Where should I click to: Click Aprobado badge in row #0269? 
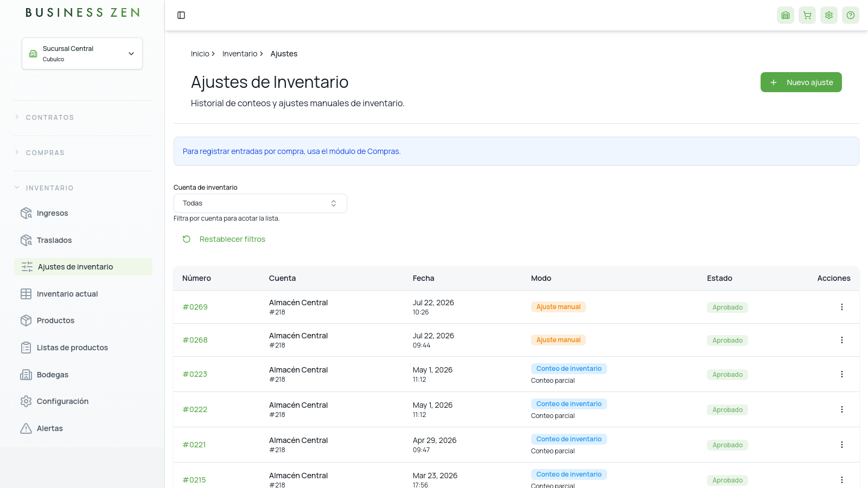pyautogui.click(x=727, y=307)
